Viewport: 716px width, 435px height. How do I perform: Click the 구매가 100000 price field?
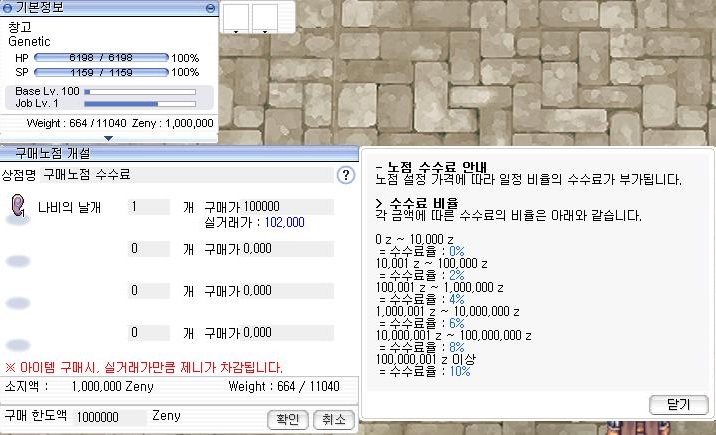click(267, 207)
